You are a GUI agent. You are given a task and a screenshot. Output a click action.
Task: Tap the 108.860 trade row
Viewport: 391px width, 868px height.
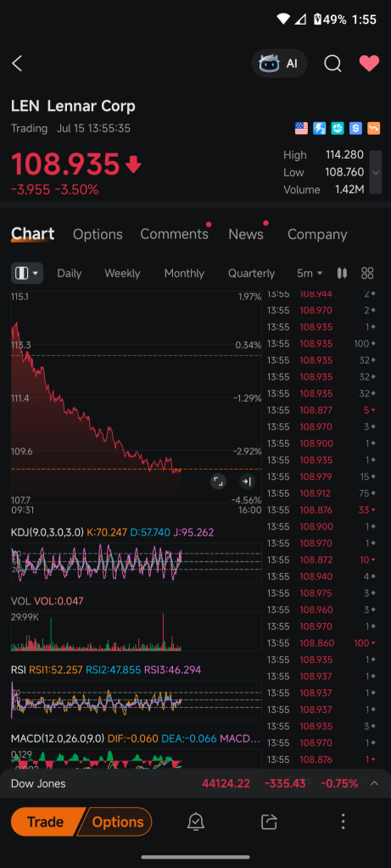[321, 643]
